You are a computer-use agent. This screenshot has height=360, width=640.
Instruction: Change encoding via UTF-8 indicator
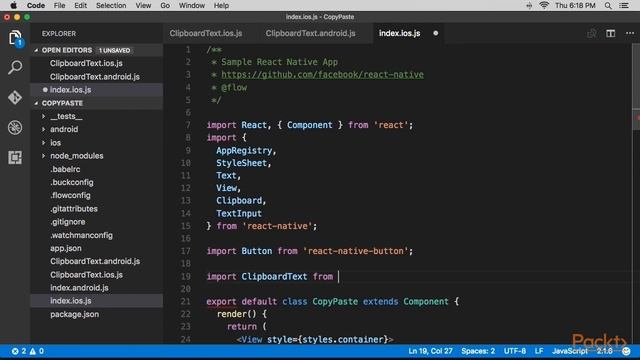click(515, 351)
